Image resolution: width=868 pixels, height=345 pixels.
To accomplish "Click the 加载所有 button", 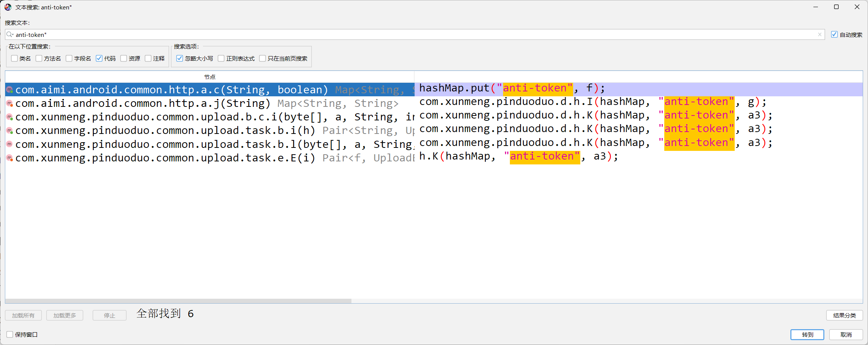I will tap(23, 315).
